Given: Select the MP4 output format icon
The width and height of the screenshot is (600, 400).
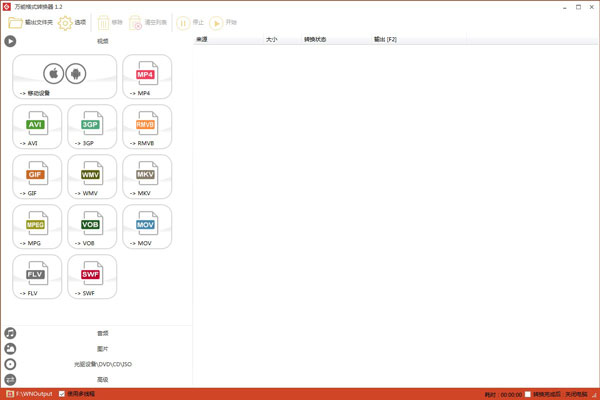Looking at the screenshot, I should (x=146, y=77).
